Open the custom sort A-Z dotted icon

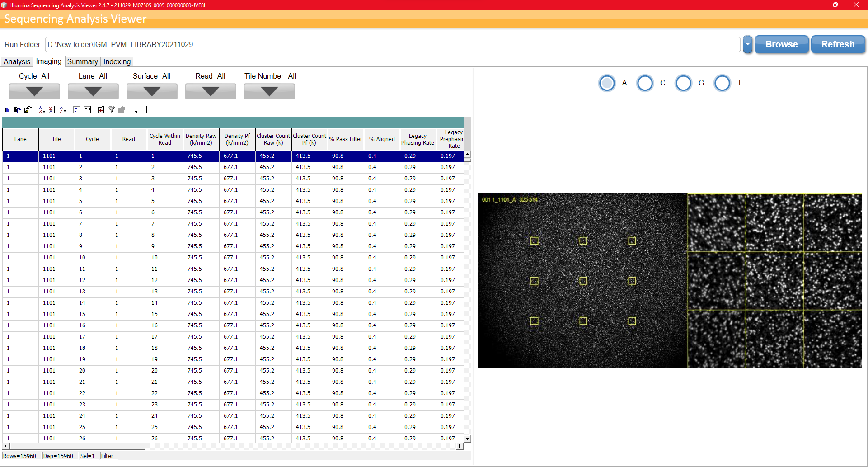click(x=63, y=110)
